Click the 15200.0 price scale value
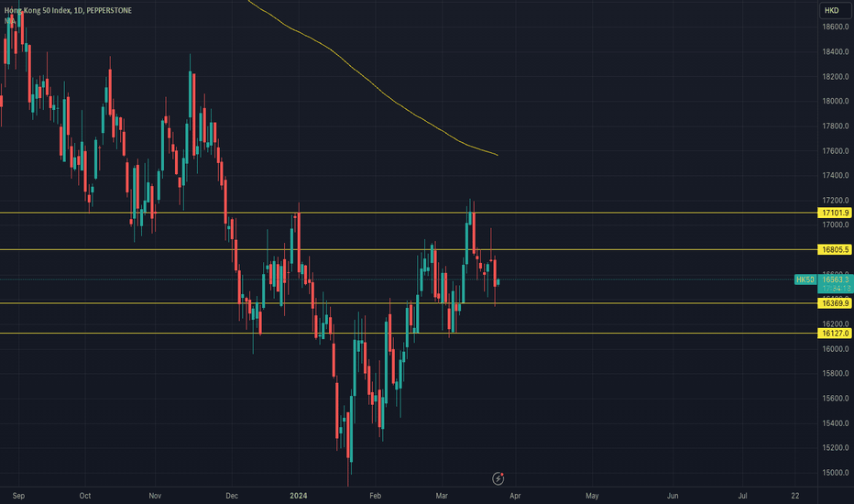Viewport: 854px width, 504px height. (836, 448)
